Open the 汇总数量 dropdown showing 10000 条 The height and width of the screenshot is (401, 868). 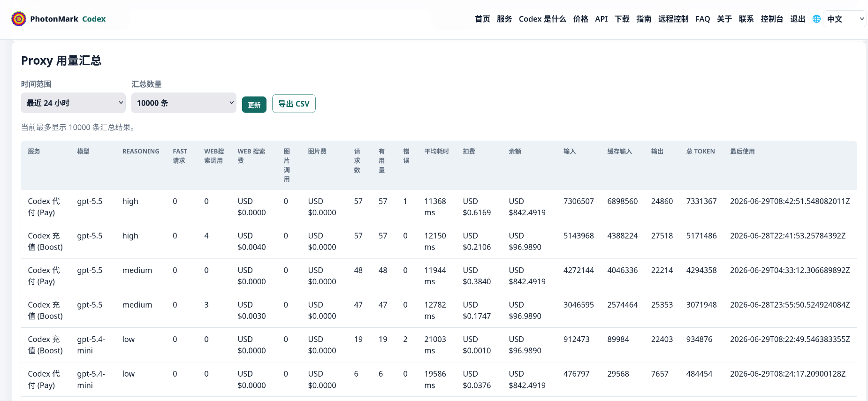(184, 103)
